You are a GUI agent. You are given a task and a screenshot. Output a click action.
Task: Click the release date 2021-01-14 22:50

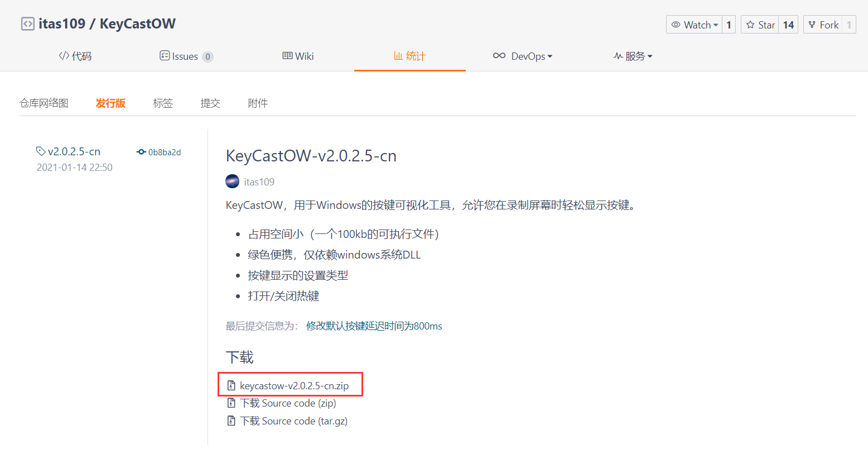pyautogui.click(x=75, y=167)
